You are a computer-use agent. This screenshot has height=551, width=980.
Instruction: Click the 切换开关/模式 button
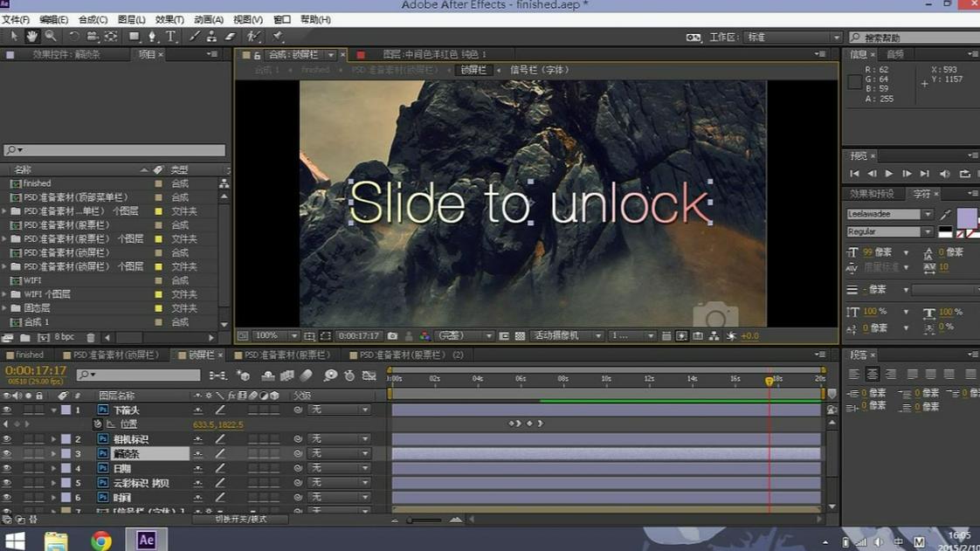pos(244,519)
